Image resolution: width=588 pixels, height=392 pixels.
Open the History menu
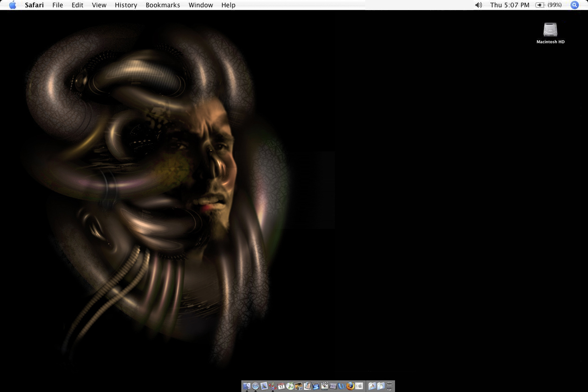tap(126, 5)
